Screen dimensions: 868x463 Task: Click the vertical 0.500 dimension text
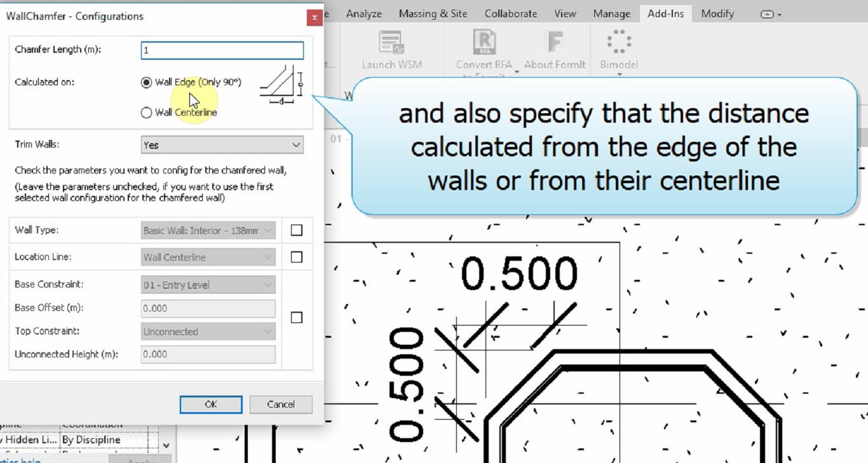pos(407,386)
